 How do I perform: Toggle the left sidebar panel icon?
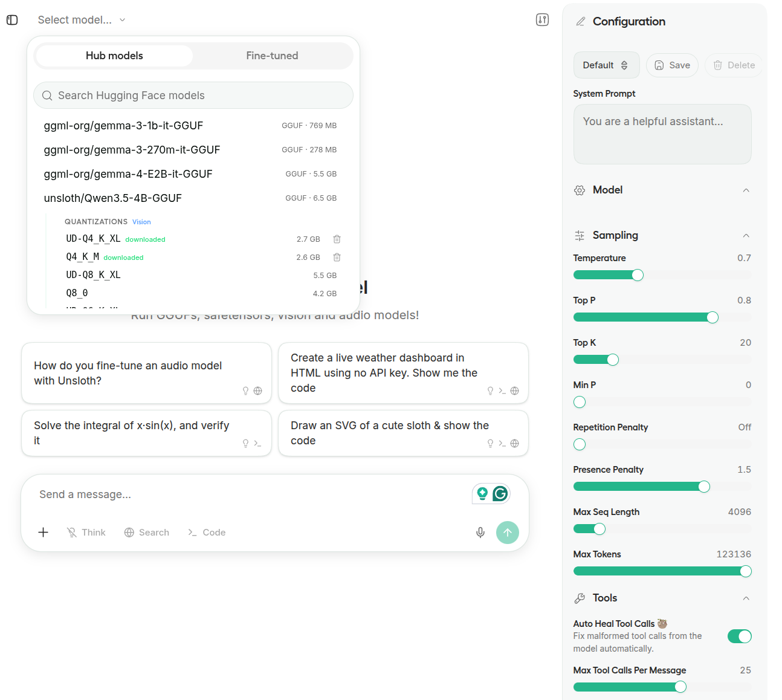(x=12, y=20)
